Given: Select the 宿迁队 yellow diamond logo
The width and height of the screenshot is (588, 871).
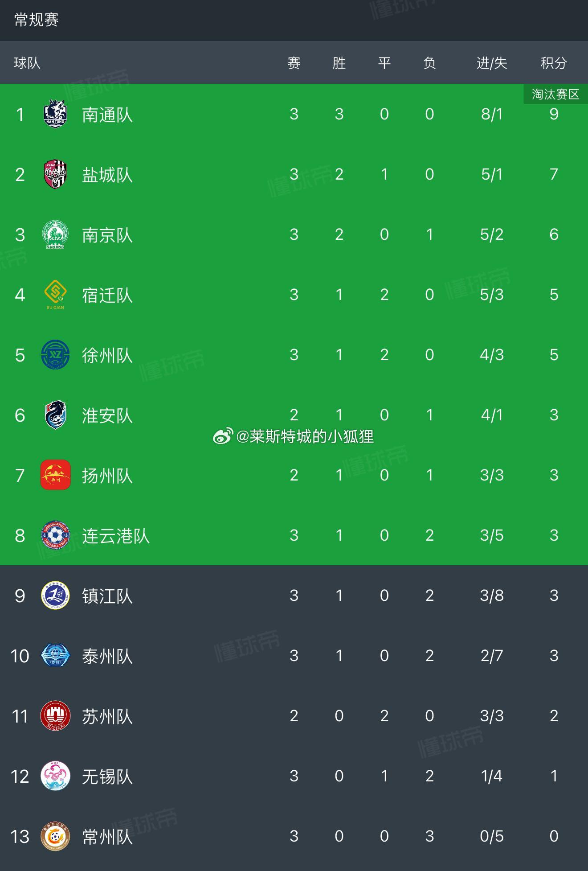Looking at the screenshot, I should click(55, 295).
